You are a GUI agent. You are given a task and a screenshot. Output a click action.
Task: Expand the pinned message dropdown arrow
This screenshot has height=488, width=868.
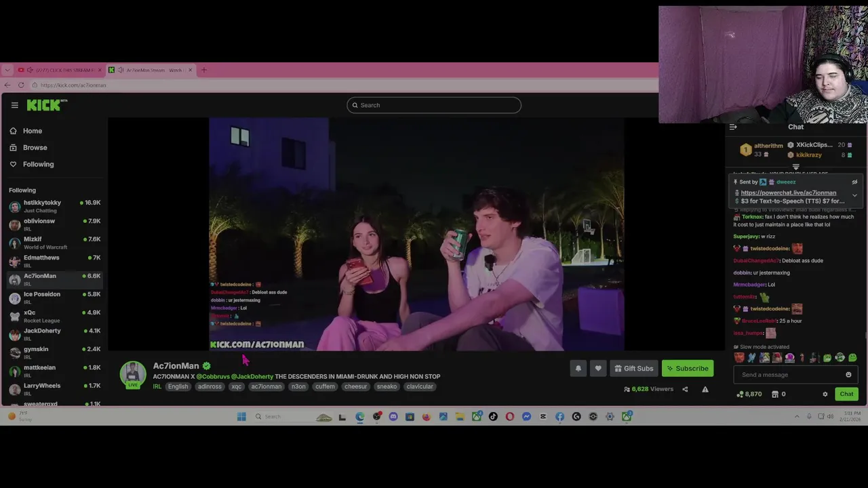[x=854, y=195]
